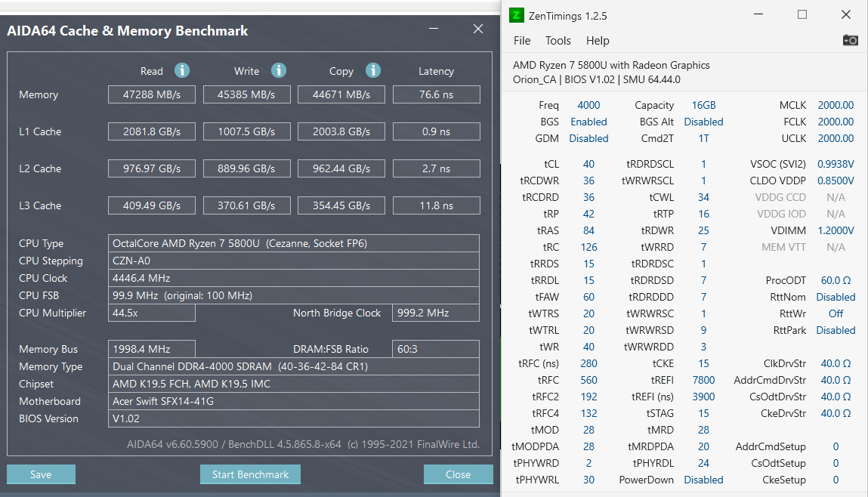Click the tREFI value 7800
Viewport: 868px width, 497px height.
tap(703, 380)
